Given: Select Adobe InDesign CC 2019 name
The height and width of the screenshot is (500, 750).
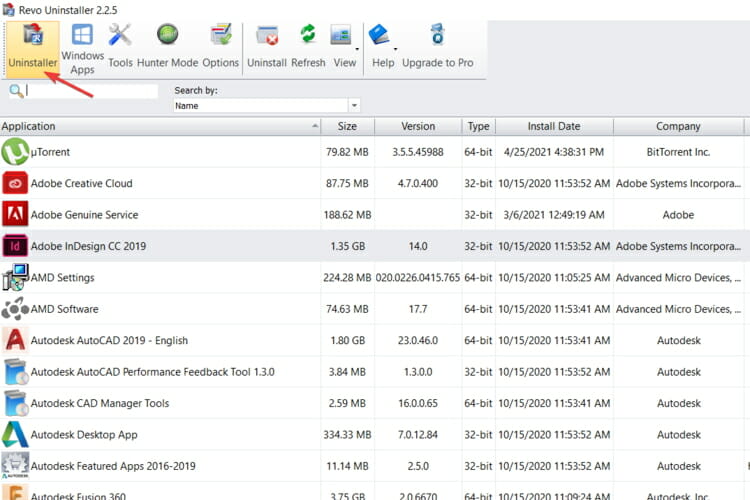Looking at the screenshot, I should pos(88,246).
